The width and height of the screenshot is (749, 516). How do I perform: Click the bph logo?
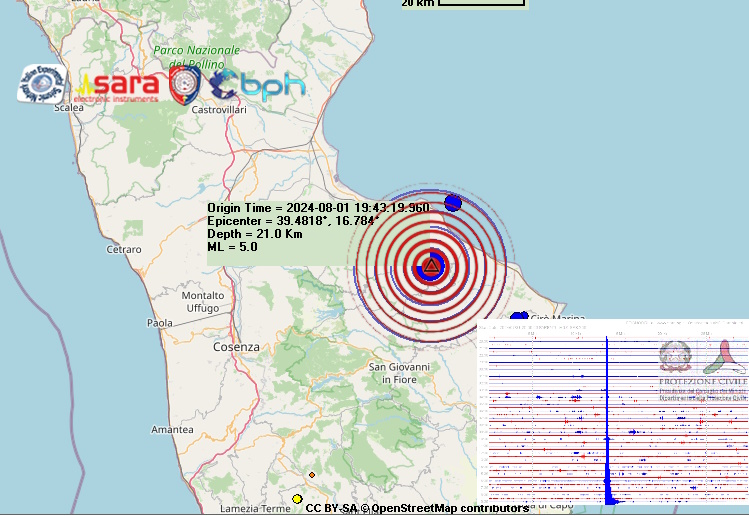click(x=258, y=85)
